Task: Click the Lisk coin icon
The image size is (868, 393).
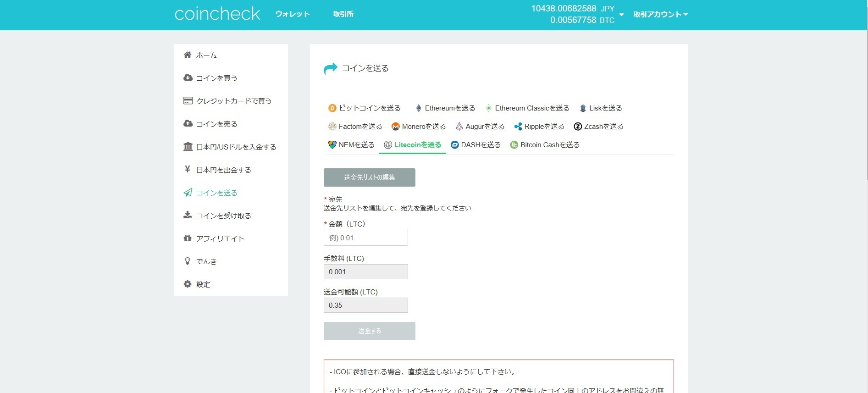Action: (x=583, y=108)
